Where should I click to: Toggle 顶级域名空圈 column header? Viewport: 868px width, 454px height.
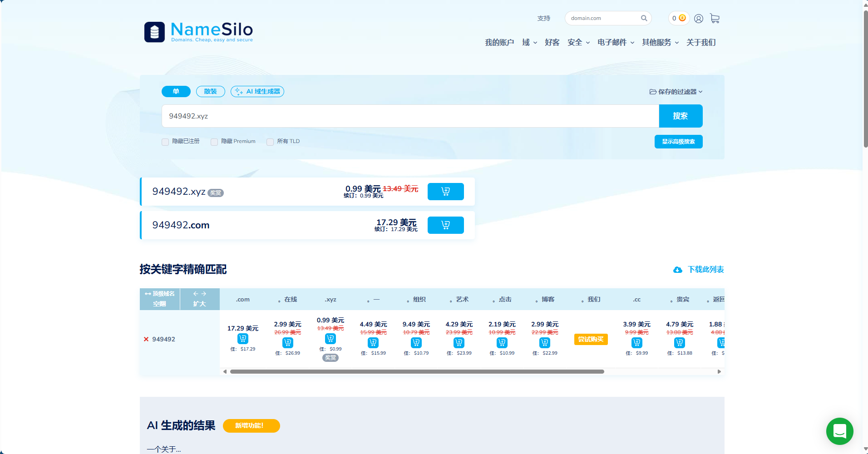tap(160, 299)
